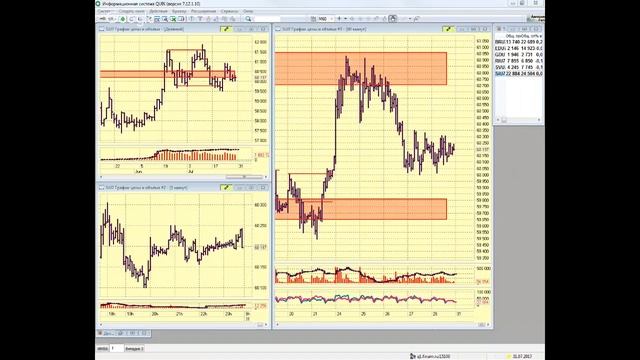This screenshot has height=360, width=640.
Task: Select the BRU row in quotes table
Action: (x=519, y=42)
